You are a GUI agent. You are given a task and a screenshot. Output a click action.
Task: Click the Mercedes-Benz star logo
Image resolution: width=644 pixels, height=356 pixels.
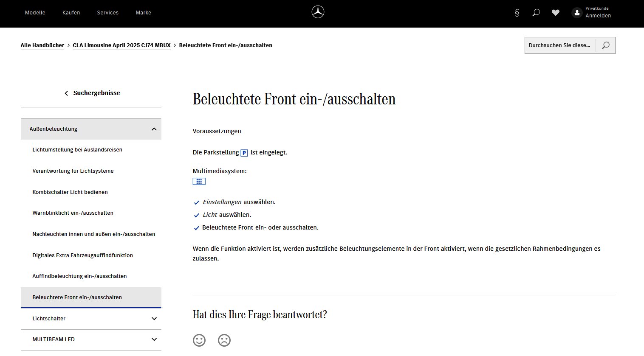(x=318, y=12)
